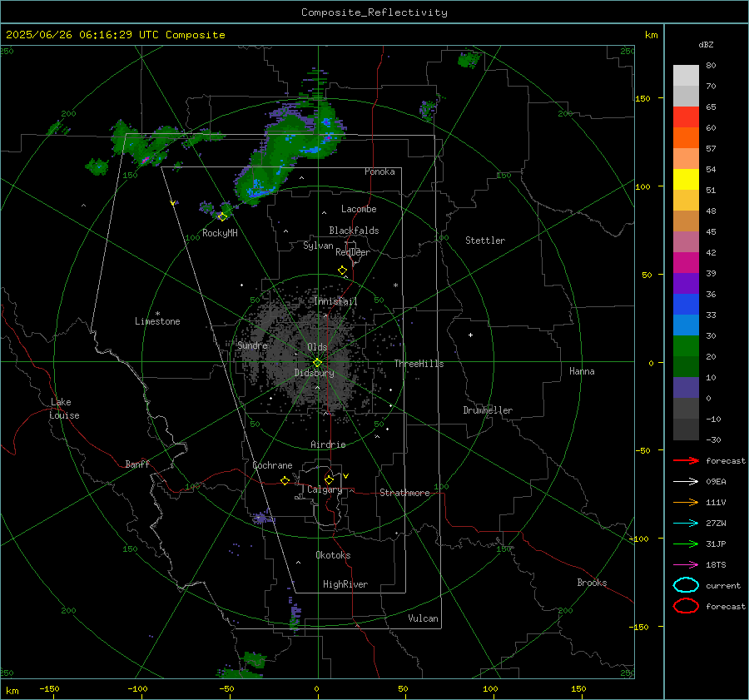Image resolution: width=749 pixels, height=700 pixels.
Task: Click the Banff label
Action: tap(137, 464)
